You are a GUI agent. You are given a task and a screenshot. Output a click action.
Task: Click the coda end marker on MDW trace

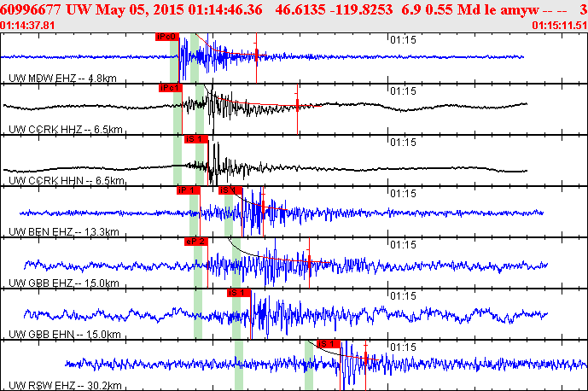[x=257, y=55]
